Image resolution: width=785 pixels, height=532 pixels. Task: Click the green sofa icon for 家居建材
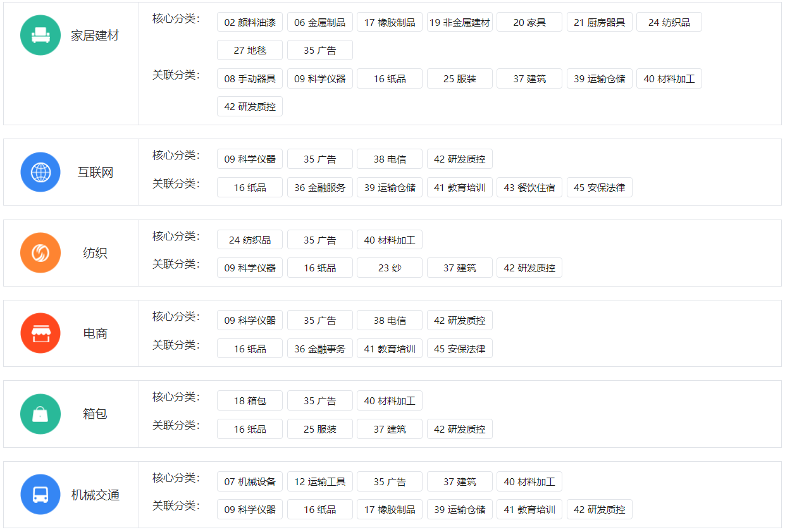[x=40, y=35]
